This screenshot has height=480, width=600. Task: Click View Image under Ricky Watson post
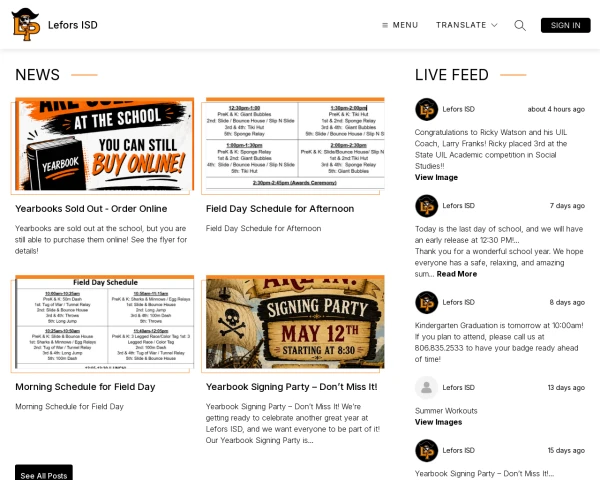[x=436, y=177]
